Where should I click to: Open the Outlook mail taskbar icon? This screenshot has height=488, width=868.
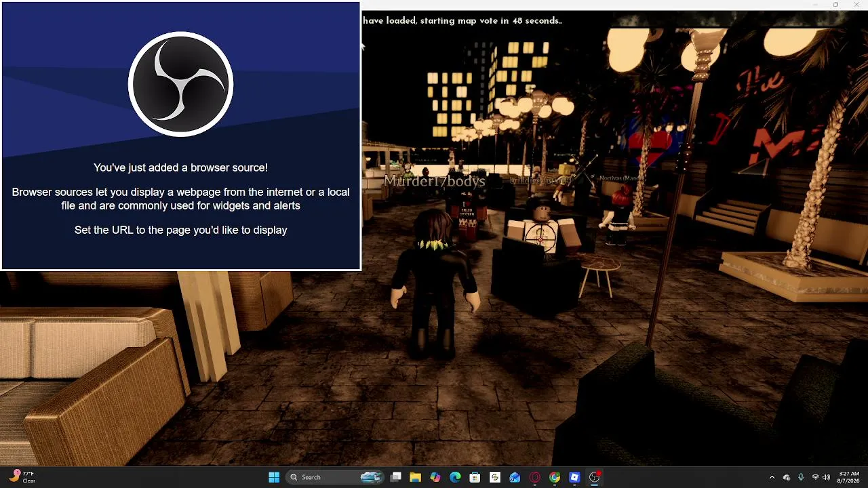515,477
